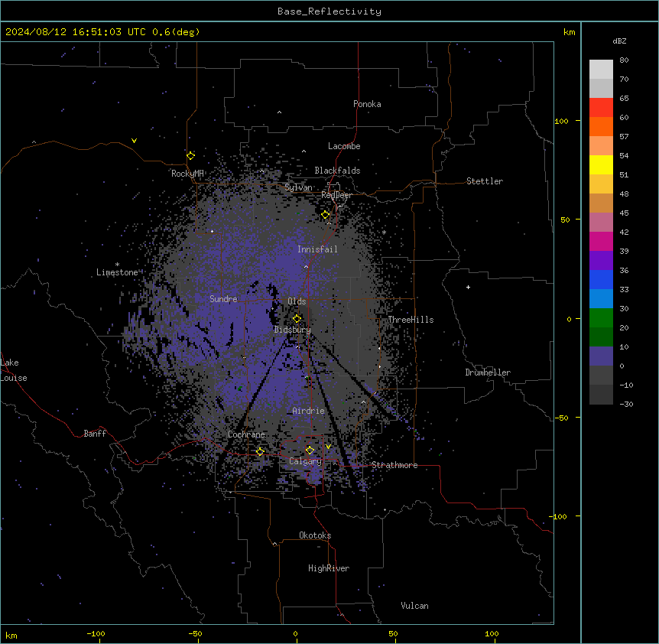659x644 pixels.
Task: Click the white caret marker west of Ponoka
Action: click(x=279, y=112)
